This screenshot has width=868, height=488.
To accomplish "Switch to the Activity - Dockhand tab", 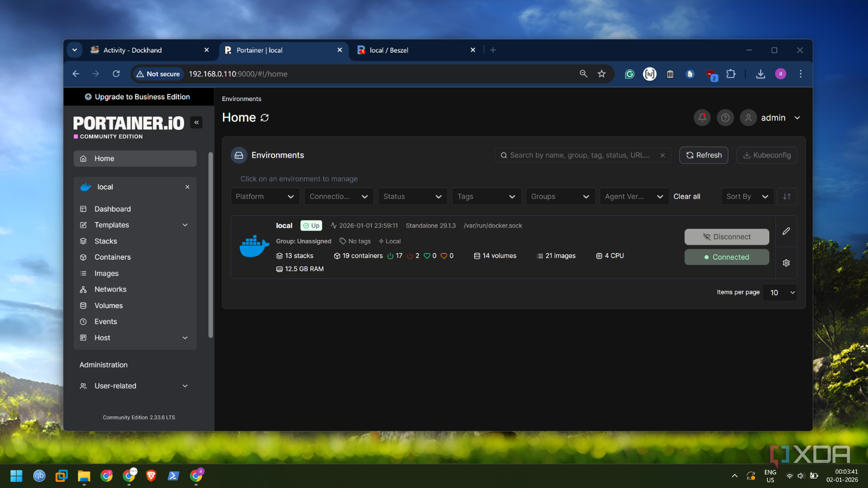I will point(150,50).
